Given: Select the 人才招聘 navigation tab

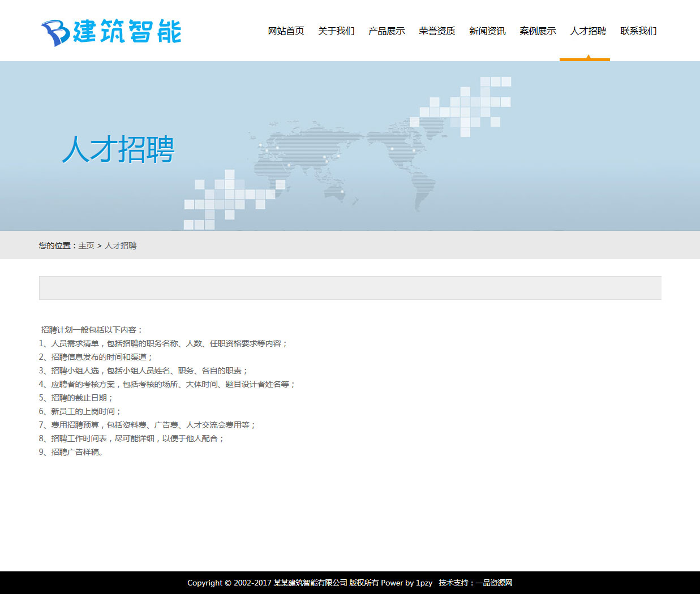Looking at the screenshot, I should pos(588,31).
